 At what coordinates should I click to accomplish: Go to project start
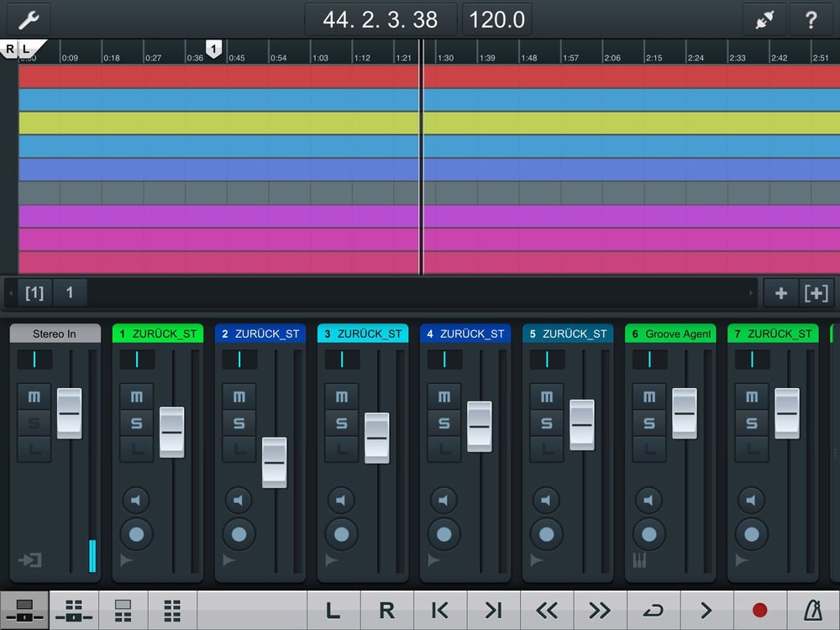click(440, 610)
